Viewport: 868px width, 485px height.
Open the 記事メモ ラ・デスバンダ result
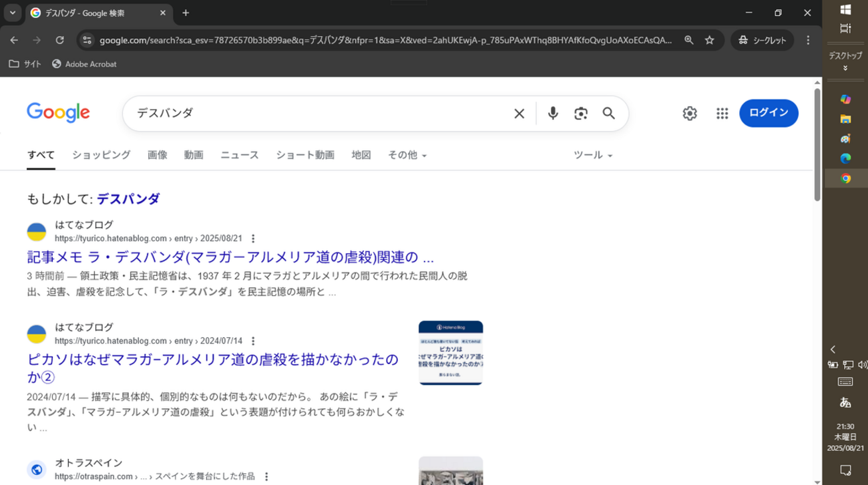pyautogui.click(x=230, y=257)
